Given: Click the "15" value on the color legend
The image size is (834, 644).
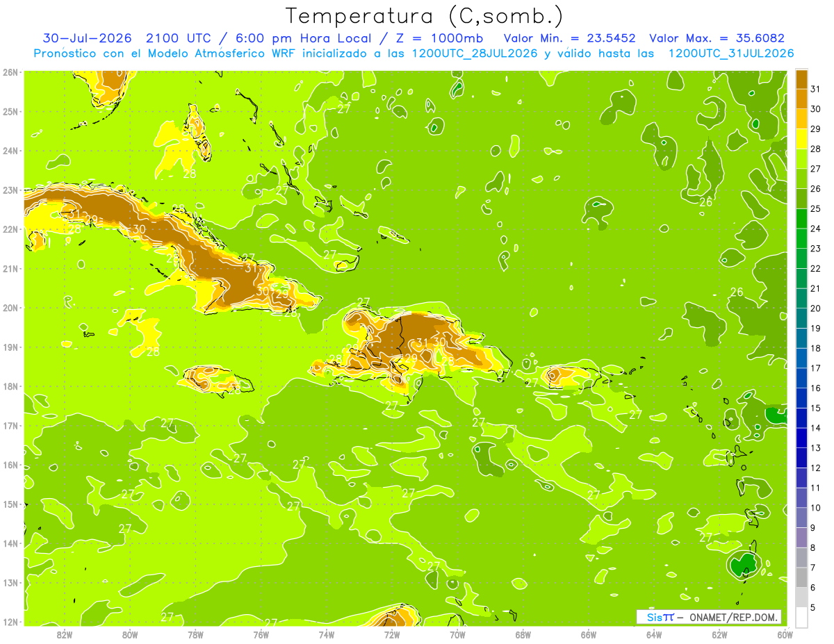Looking at the screenshot, I should 815,408.
